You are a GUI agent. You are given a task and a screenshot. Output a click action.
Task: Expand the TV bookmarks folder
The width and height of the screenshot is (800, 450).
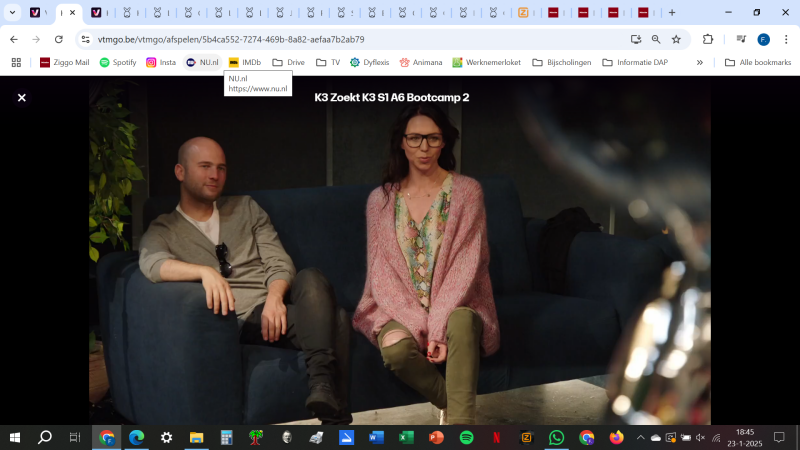click(328, 62)
